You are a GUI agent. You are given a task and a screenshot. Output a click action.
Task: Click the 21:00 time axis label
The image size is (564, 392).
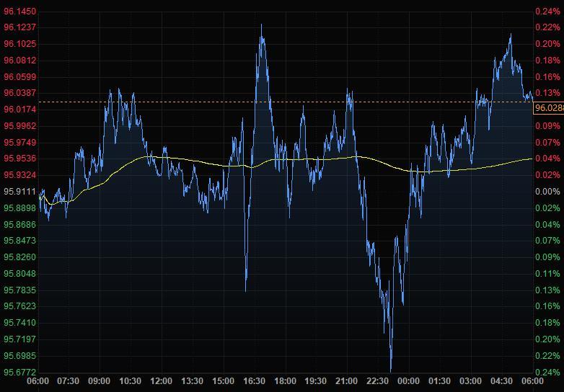pos(346,381)
